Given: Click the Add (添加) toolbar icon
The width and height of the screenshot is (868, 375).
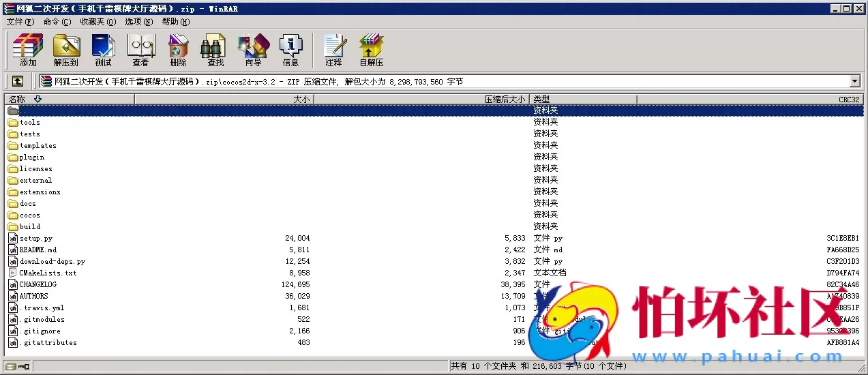Looking at the screenshot, I should [x=28, y=50].
